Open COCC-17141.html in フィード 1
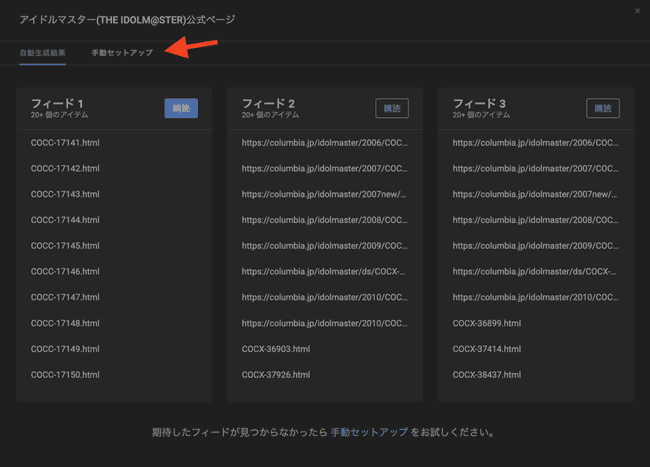 (65, 142)
